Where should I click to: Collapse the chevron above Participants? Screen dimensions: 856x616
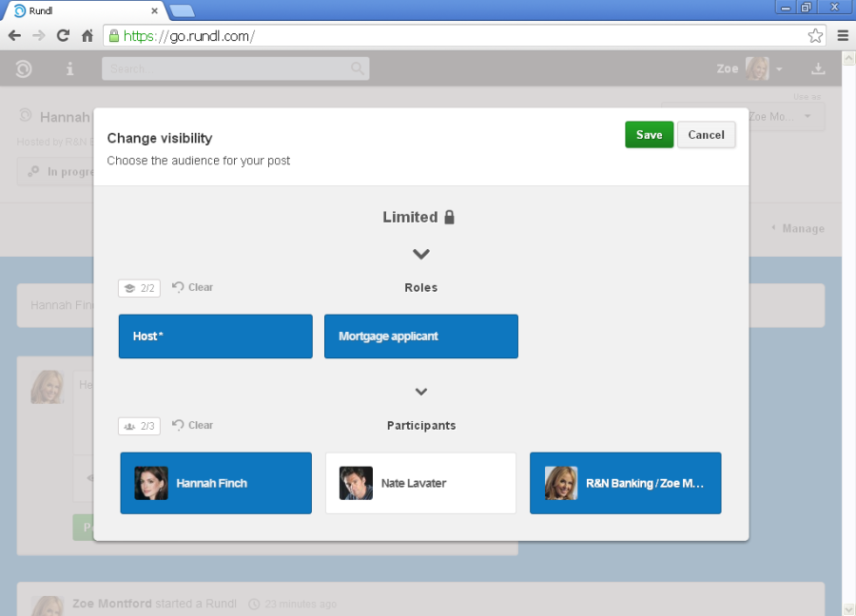(421, 392)
